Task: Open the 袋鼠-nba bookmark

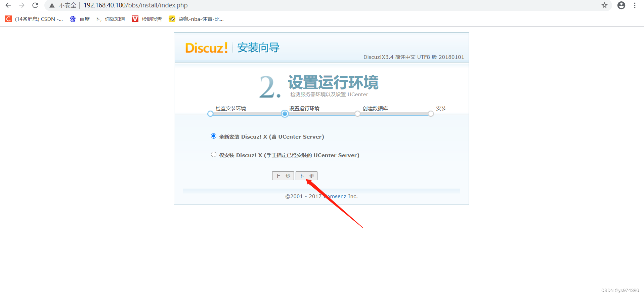Action: (x=196, y=19)
